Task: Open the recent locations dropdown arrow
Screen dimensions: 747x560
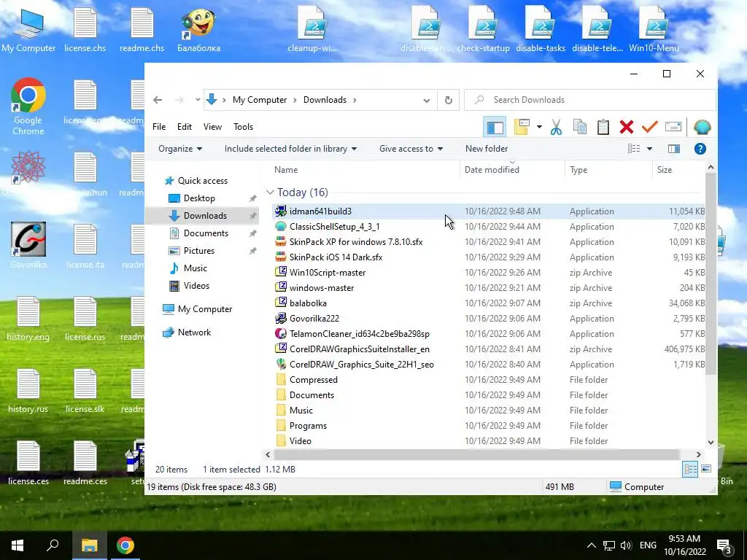Action: coord(197,100)
